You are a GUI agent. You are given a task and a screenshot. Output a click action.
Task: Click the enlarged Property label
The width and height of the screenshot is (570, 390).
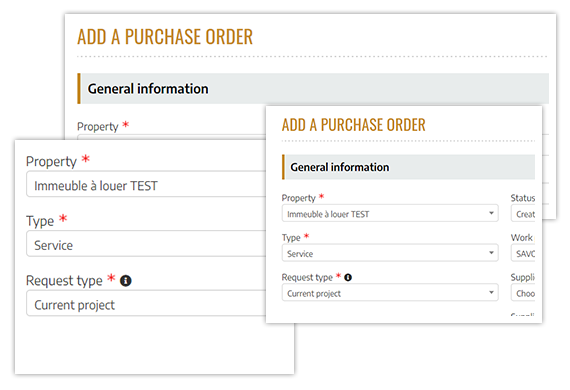[51, 161]
